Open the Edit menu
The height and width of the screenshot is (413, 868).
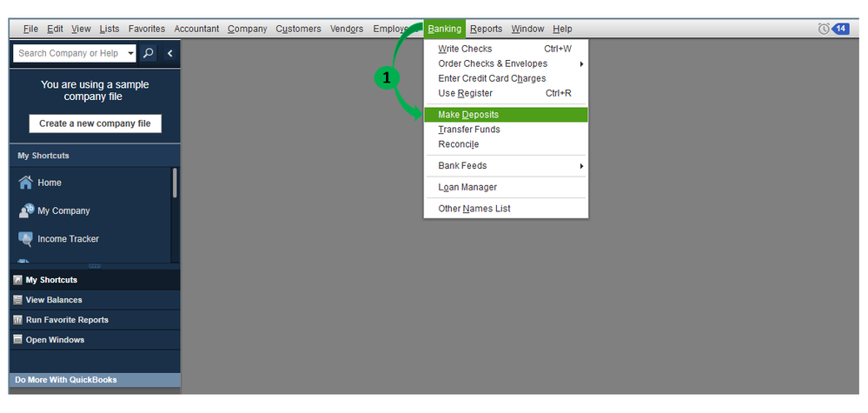(x=55, y=29)
